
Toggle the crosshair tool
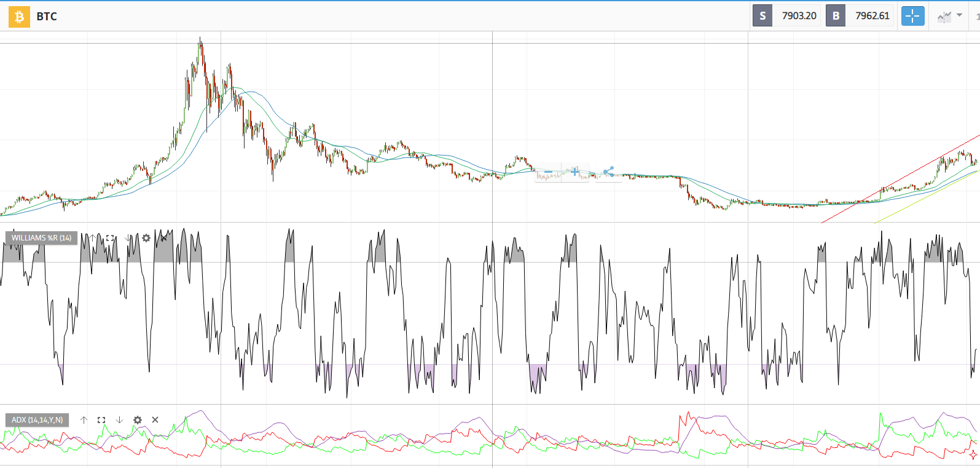coord(912,16)
